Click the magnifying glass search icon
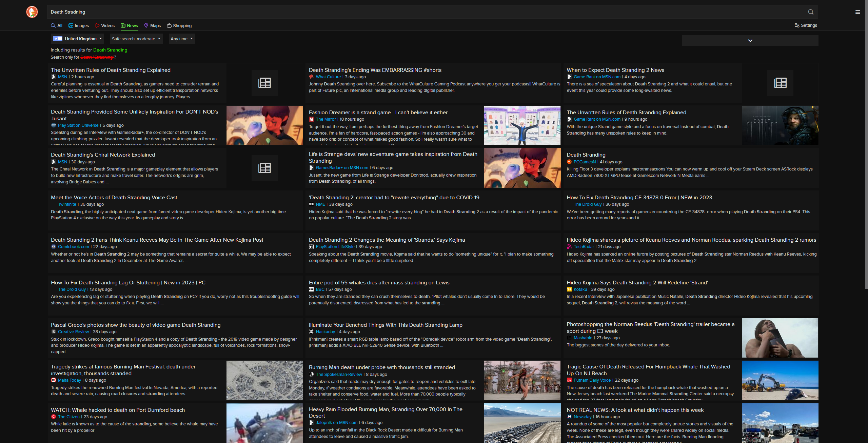868x443 pixels. pos(810,12)
